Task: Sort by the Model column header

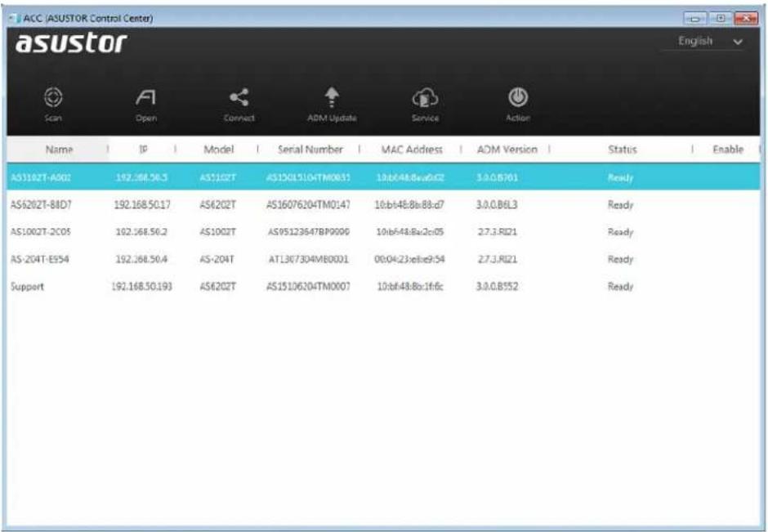Action: click(x=218, y=150)
